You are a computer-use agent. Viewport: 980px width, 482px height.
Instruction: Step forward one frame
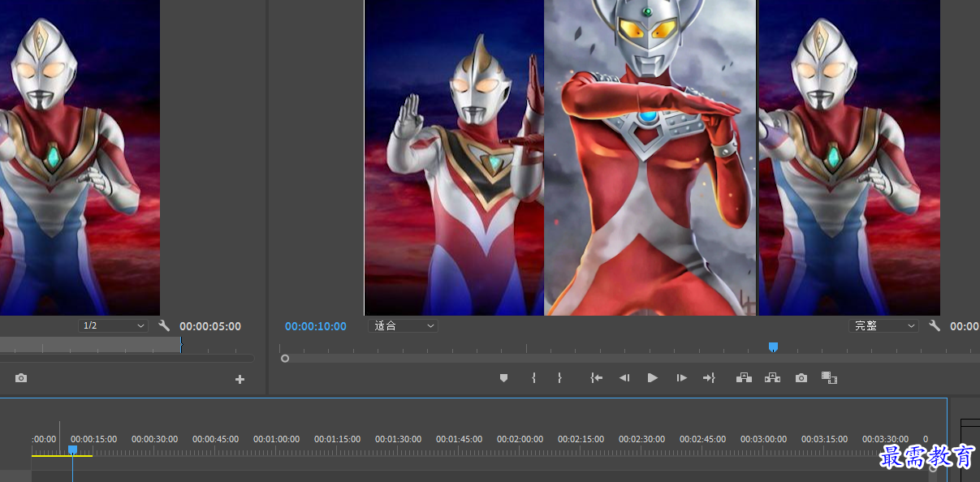[x=681, y=378]
